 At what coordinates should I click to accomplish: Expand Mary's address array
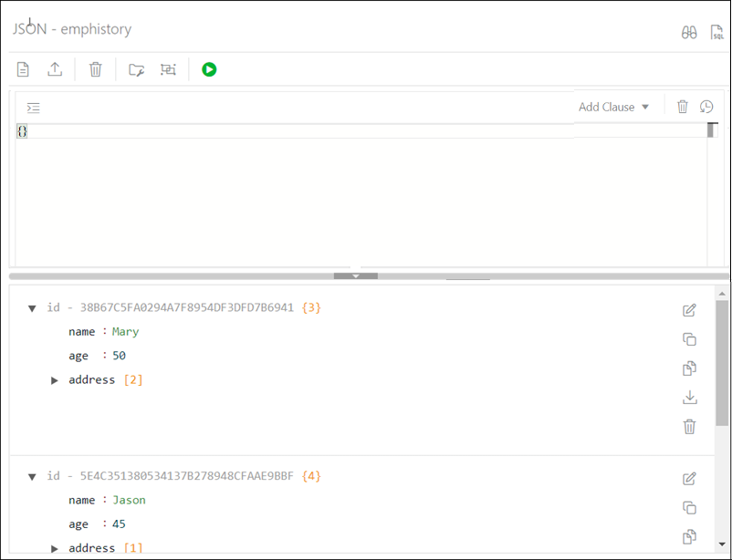click(x=54, y=380)
